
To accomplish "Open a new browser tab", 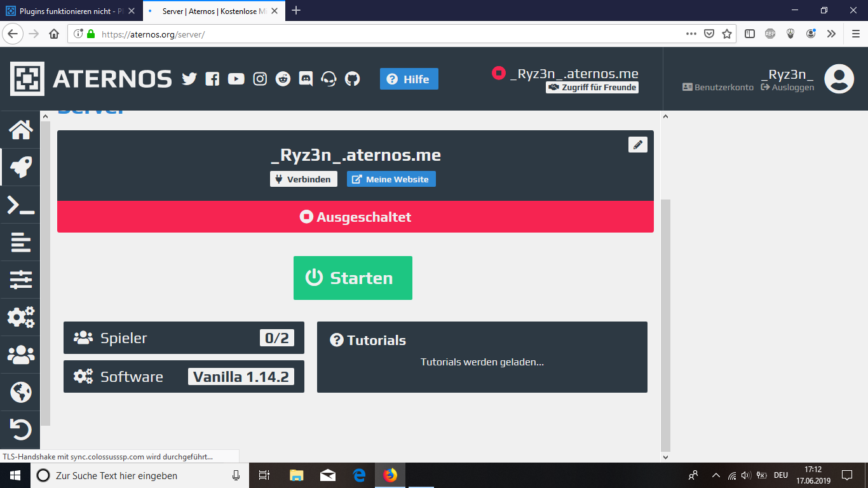I will click(296, 11).
